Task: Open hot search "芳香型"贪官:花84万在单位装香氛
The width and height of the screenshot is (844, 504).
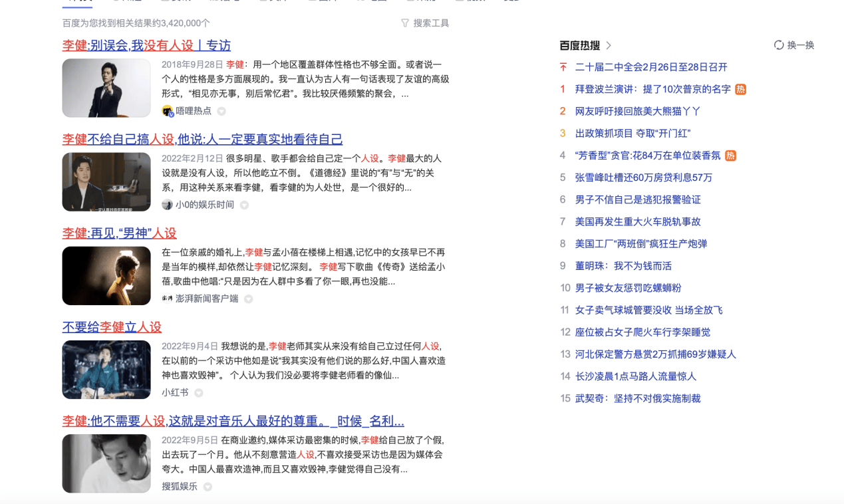Action: (648, 156)
